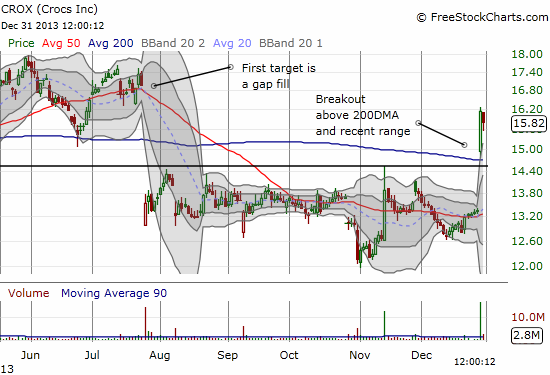This screenshot has width=550, height=375.
Task: Click the 'First target is a gap fill' annotation
Action: (x=279, y=76)
